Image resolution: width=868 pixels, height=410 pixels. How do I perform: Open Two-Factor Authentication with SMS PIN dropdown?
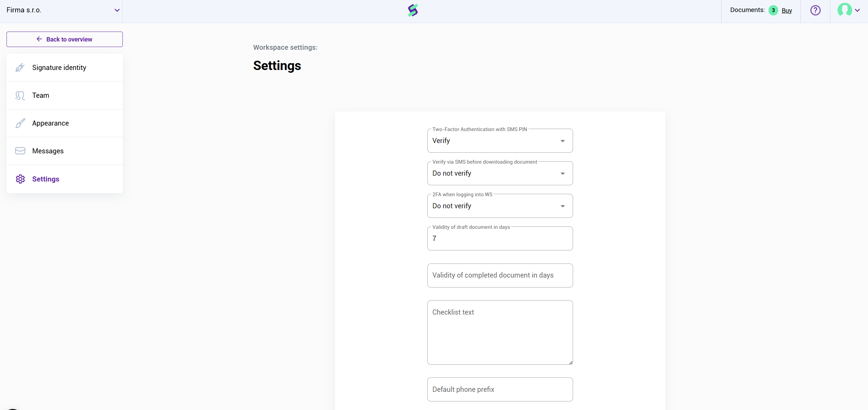[x=500, y=141]
